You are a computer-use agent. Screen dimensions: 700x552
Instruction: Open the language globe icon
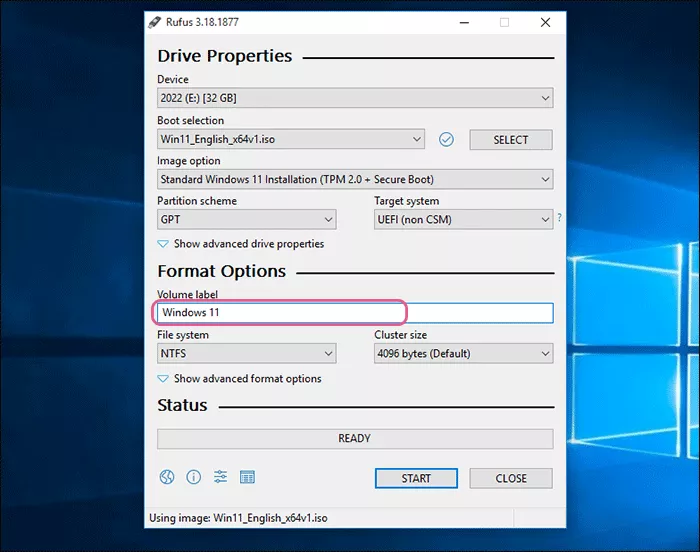[x=167, y=477]
